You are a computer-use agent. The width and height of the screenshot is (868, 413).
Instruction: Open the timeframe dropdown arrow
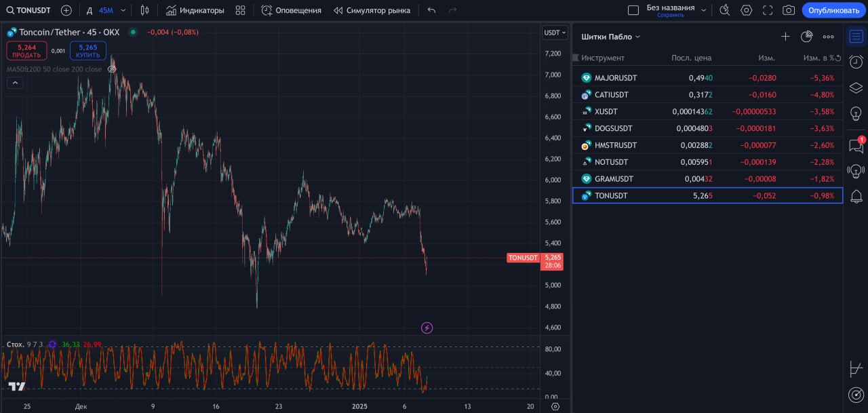click(123, 10)
